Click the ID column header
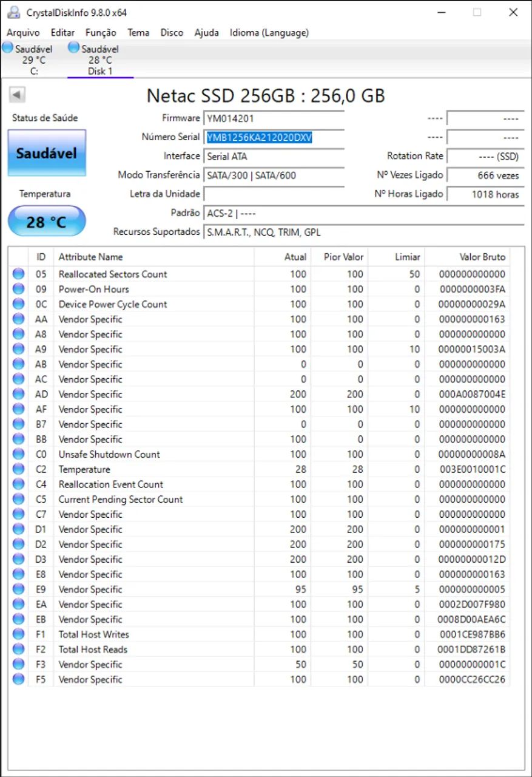This screenshot has height=777, width=532. 41,257
